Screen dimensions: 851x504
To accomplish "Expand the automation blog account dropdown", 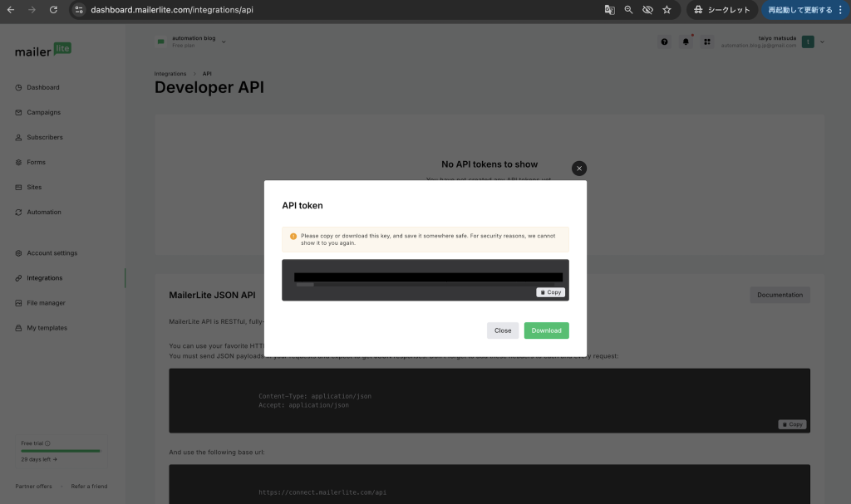I will pyautogui.click(x=224, y=42).
